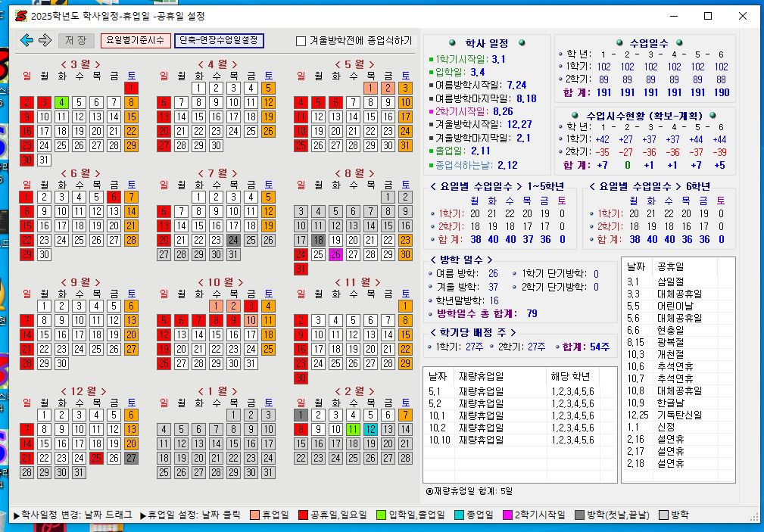Click June 6 memorial day cell
The image size is (764, 532).
click(x=114, y=197)
